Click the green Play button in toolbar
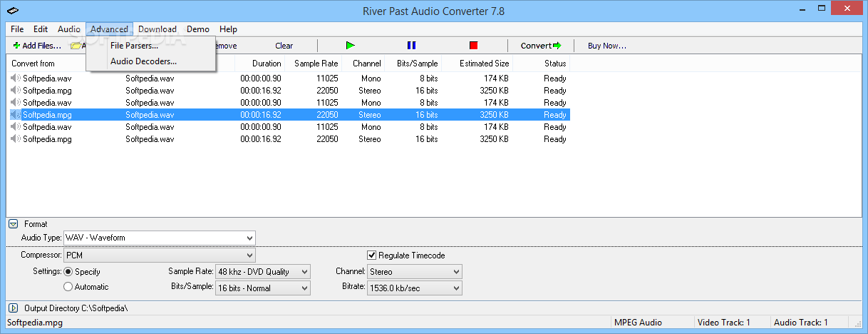The image size is (868, 334). (x=350, y=46)
